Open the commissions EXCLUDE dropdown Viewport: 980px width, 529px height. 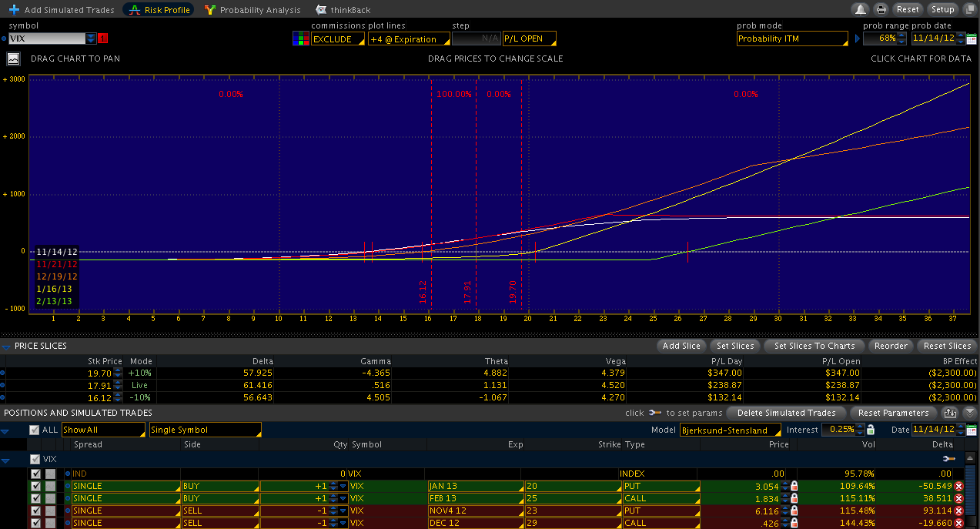(x=338, y=39)
